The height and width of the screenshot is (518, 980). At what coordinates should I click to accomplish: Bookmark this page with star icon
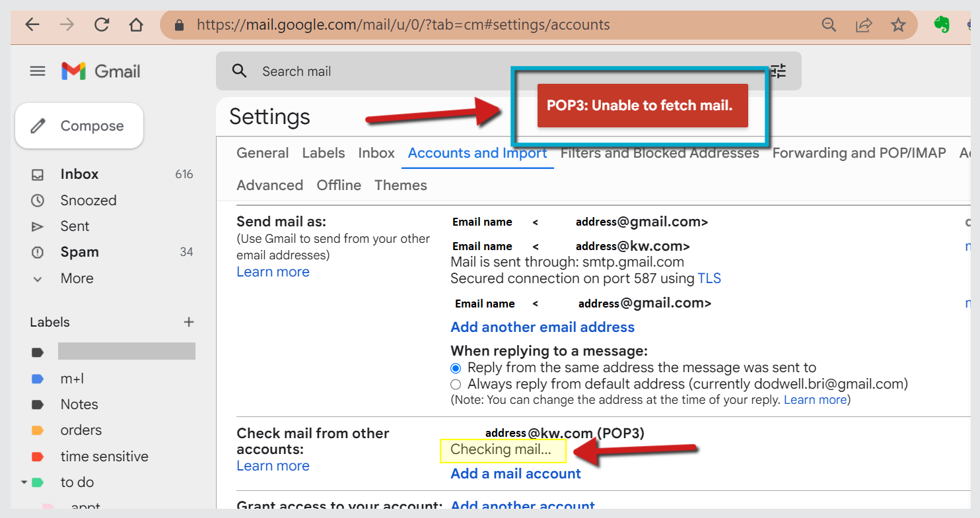coord(898,25)
